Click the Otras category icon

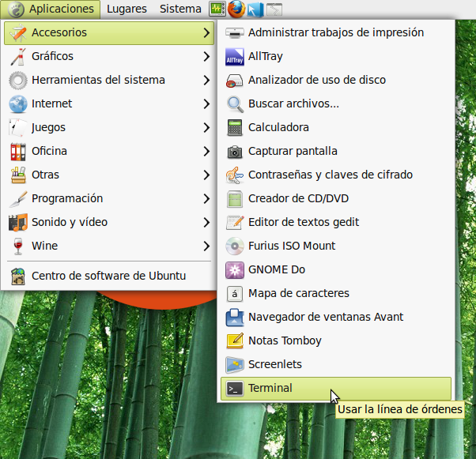tap(18, 175)
